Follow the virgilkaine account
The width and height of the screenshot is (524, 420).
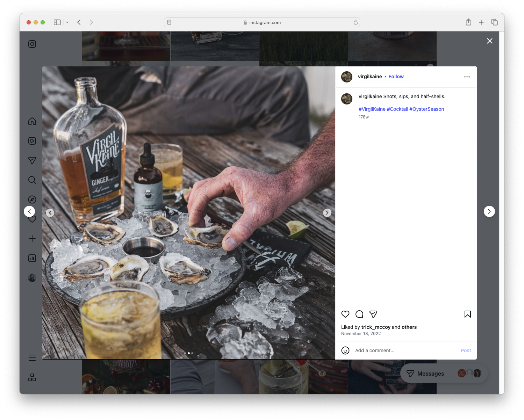396,77
